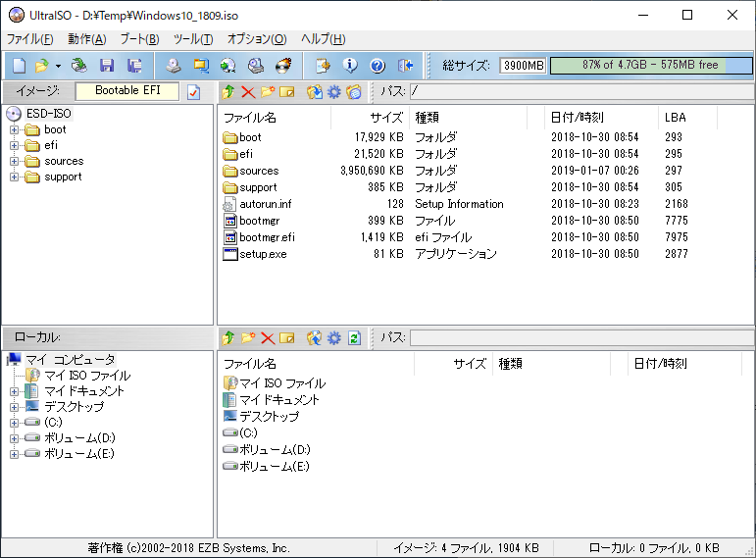Open the 動作(A) menu
Viewport: 756px width, 558px height.
[87, 39]
